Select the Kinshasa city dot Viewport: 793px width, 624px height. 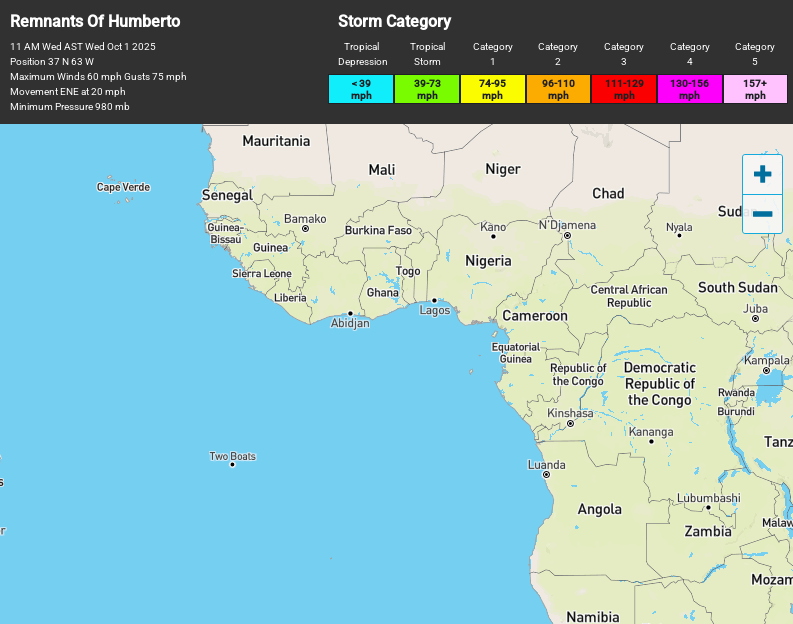(x=570, y=424)
